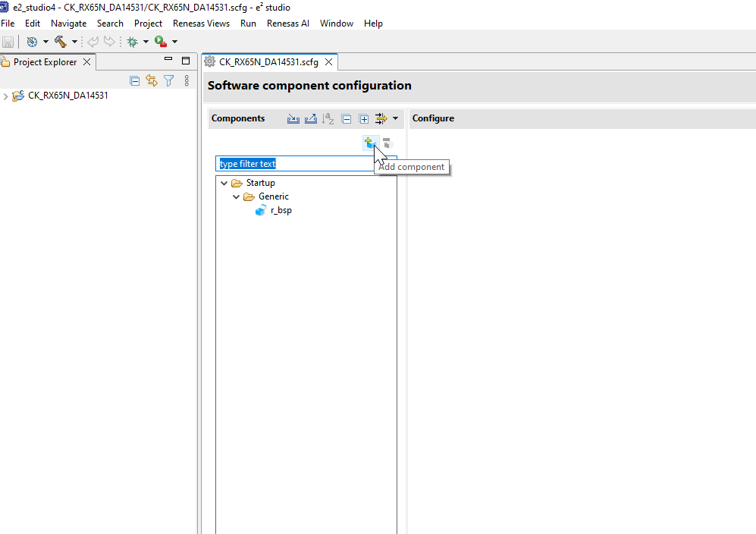Click the Import configuration icon in Components

293,118
